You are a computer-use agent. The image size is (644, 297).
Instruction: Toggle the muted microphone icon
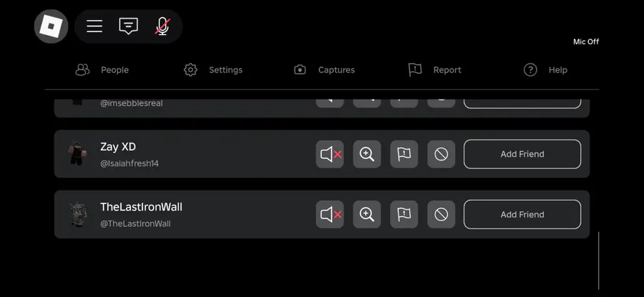pyautogui.click(x=162, y=26)
